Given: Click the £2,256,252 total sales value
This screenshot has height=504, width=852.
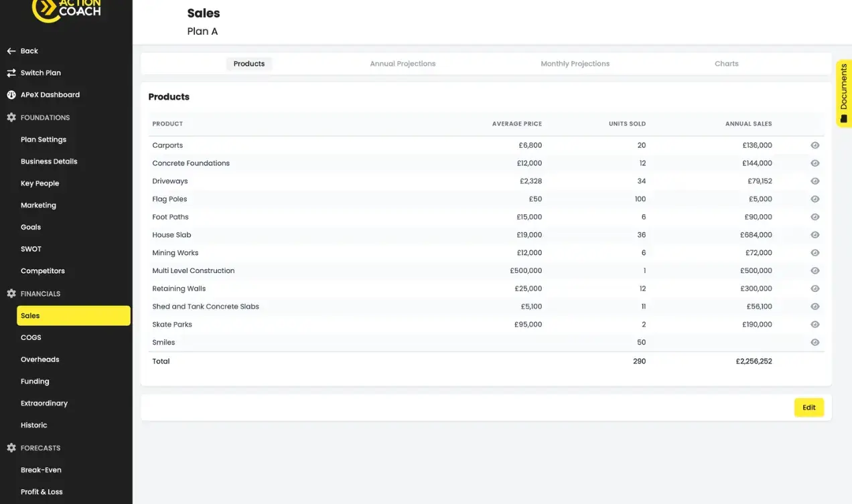Looking at the screenshot, I should coord(754,361).
